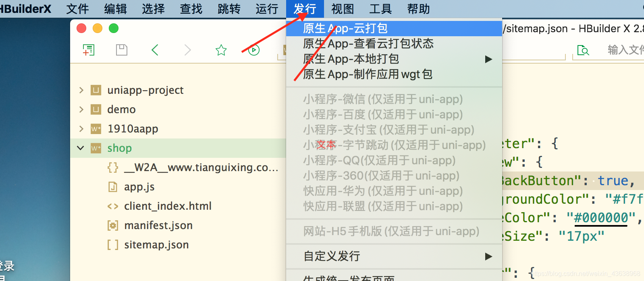The image size is (644, 281).
Task: Choose 原生App-查看云打包状态
Action: pyautogui.click(x=394, y=43)
